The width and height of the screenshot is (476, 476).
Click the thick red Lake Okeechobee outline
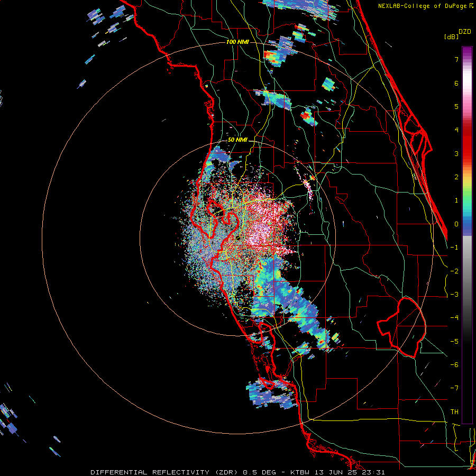point(401,327)
